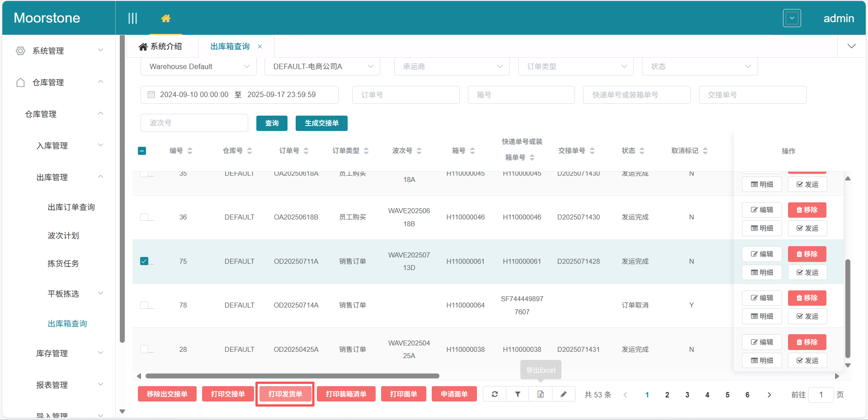Open the 订单类型 dropdown
The width and height of the screenshot is (868, 420).
click(x=576, y=66)
